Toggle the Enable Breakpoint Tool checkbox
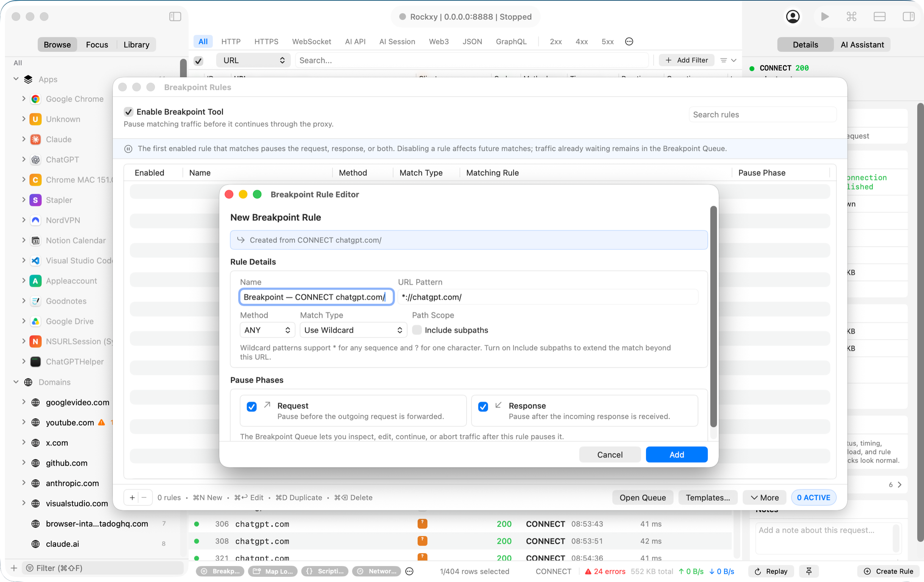Viewport: 924px width, 582px height. point(128,112)
